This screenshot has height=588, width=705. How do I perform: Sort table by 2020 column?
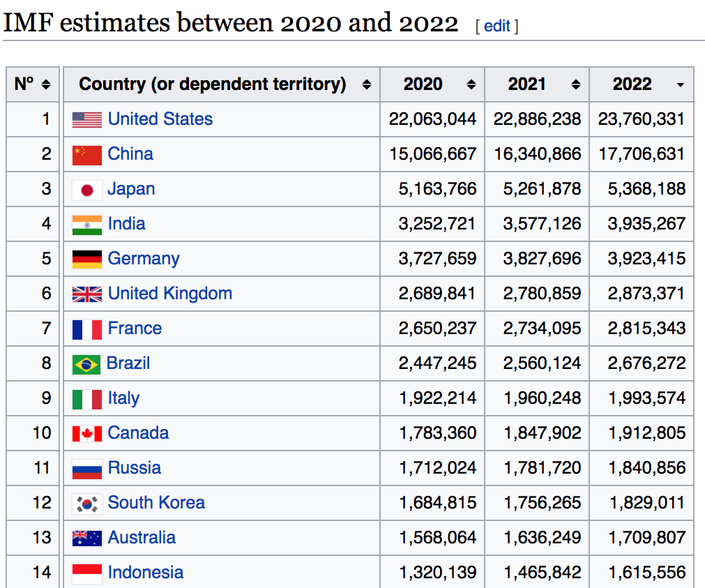[x=471, y=85]
